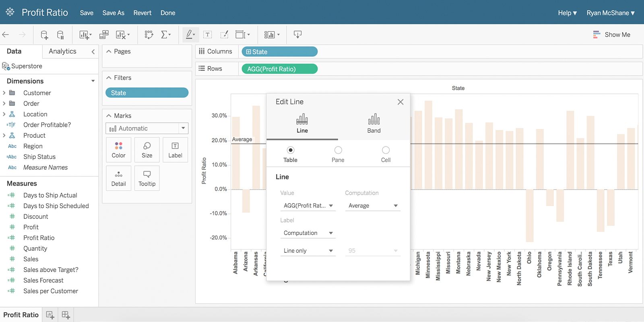The height and width of the screenshot is (322, 644).
Task: Open the Help menu
Action: click(x=567, y=13)
